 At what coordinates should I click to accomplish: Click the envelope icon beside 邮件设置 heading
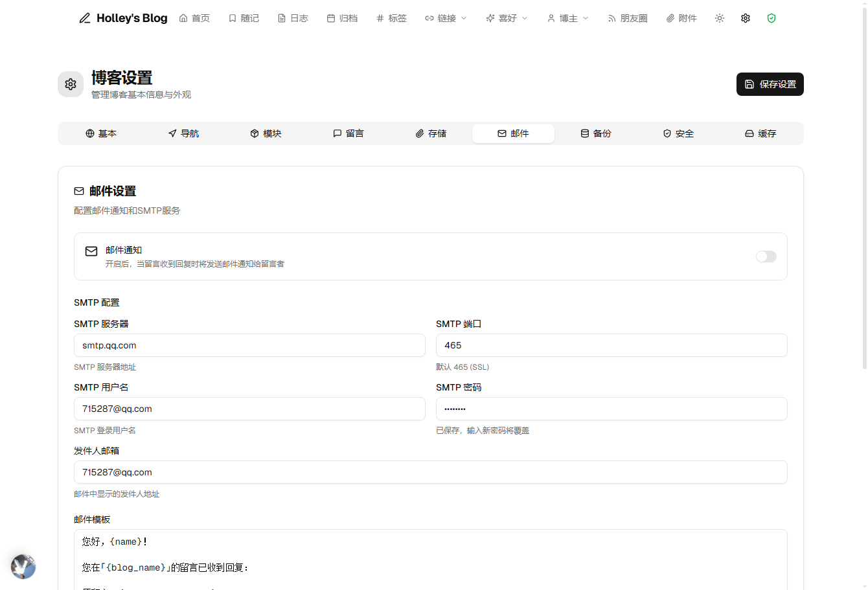tap(79, 191)
